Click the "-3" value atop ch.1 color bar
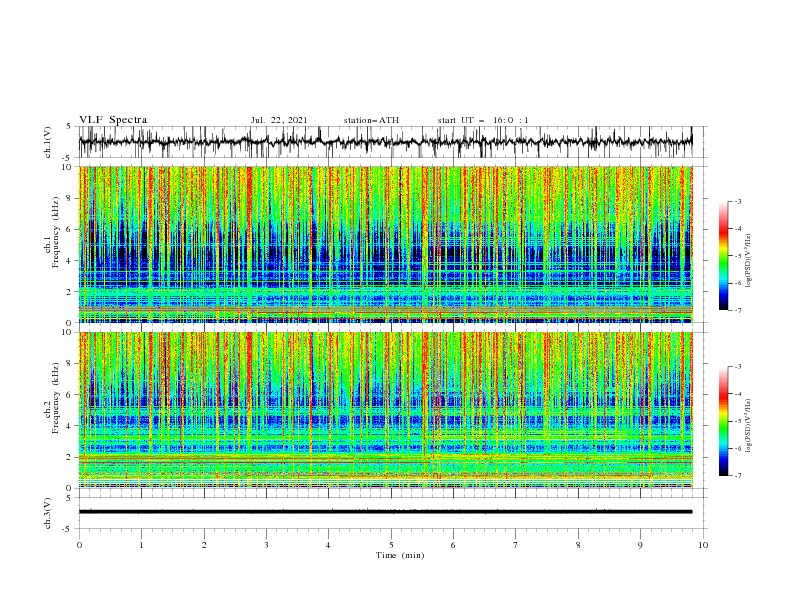792x612 pixels. 738,201
